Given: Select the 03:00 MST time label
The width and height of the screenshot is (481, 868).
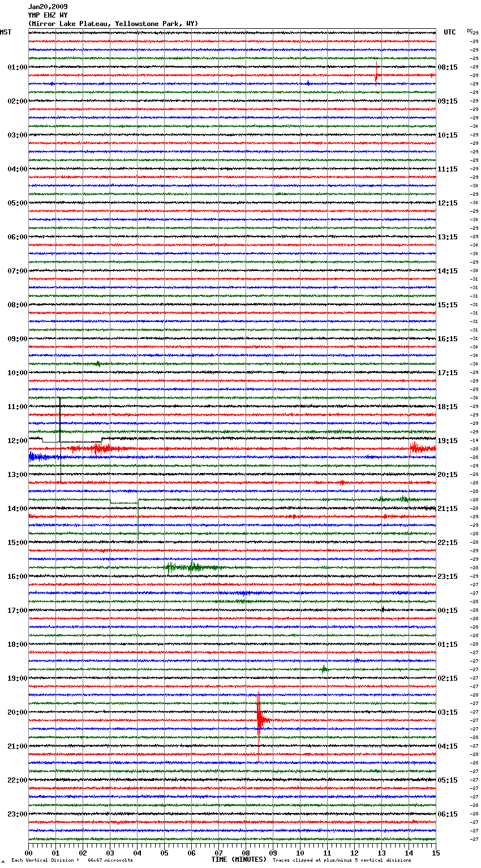Looking at the screenshot, I should [18, 135].
